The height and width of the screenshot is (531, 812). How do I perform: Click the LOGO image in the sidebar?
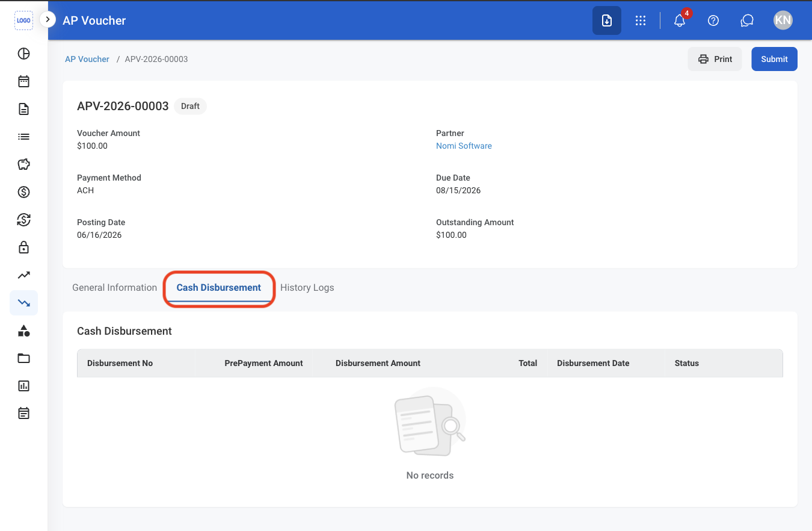tap(23, 20)
